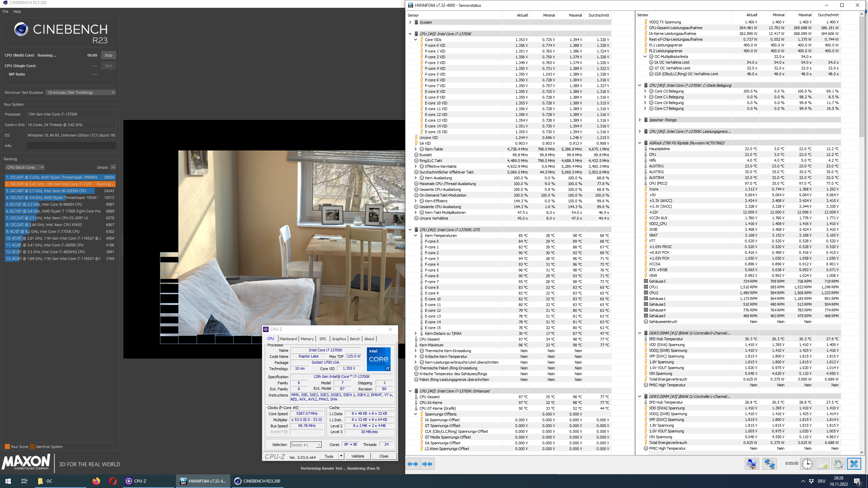Image resolution: width=868 pixels, height=488 pixels.
Task: Open Minimum Test Duration dropdown
Action: [81, 93]
